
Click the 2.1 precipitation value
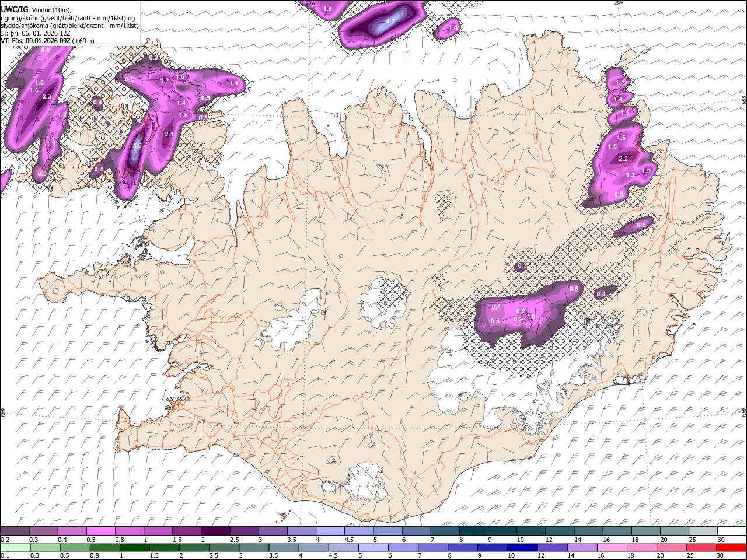(x=170, y=134)
